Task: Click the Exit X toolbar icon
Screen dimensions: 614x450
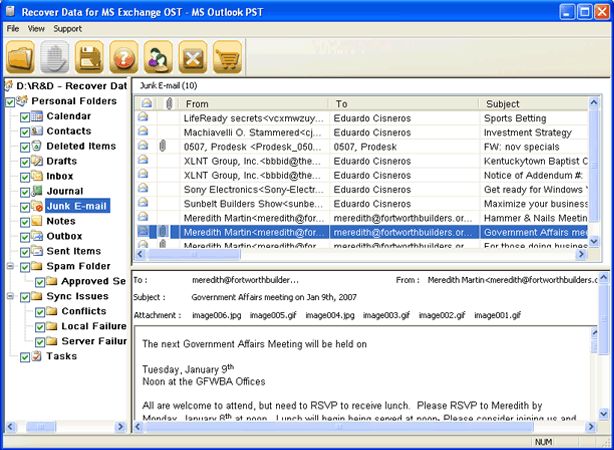Action: [x=194, y=56]
